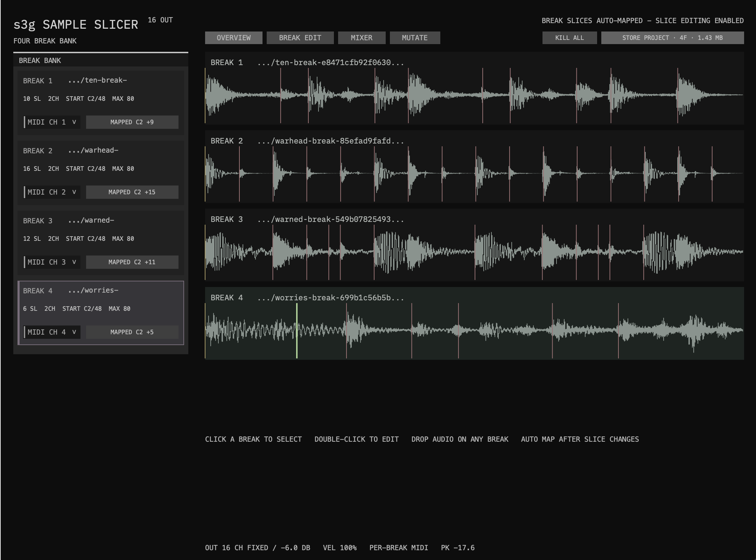The height and width of the screenshot is (560, 756).
Task: Click 'DROP AUDIO ON ANY BREAK' hint
Action: [460, 439]
